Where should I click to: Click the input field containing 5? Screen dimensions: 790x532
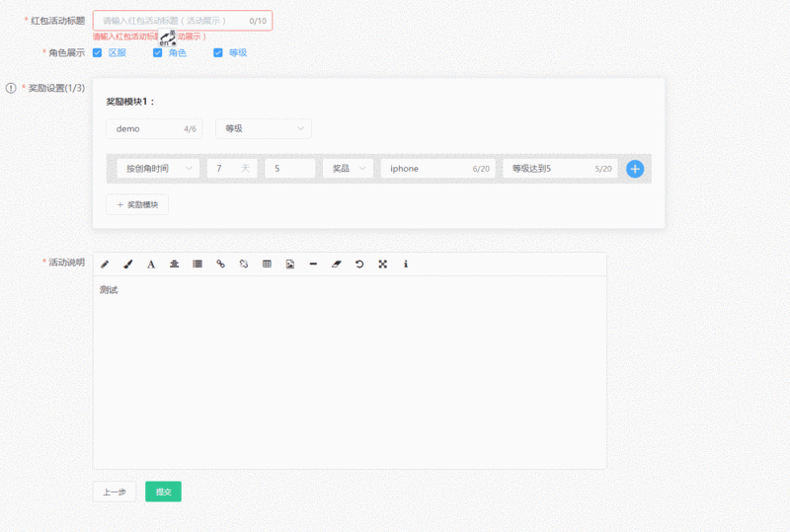click(290, 168)
